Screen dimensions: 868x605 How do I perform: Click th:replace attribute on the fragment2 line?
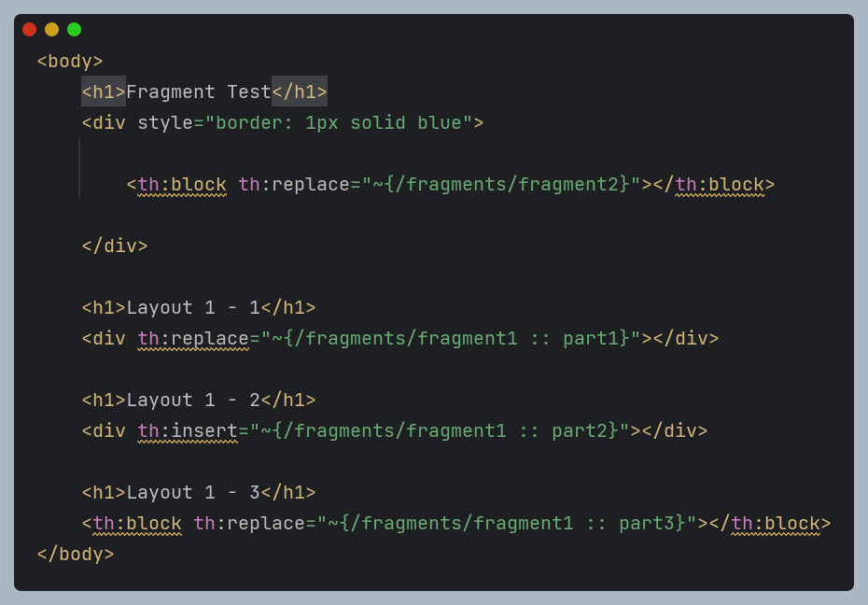(x=294, y=184)
